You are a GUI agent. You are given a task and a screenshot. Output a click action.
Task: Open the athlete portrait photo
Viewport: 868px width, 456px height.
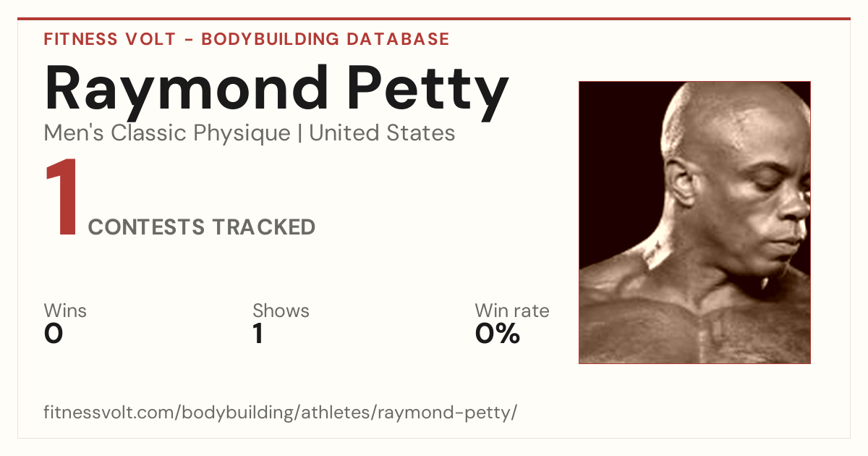pos(694,222)
